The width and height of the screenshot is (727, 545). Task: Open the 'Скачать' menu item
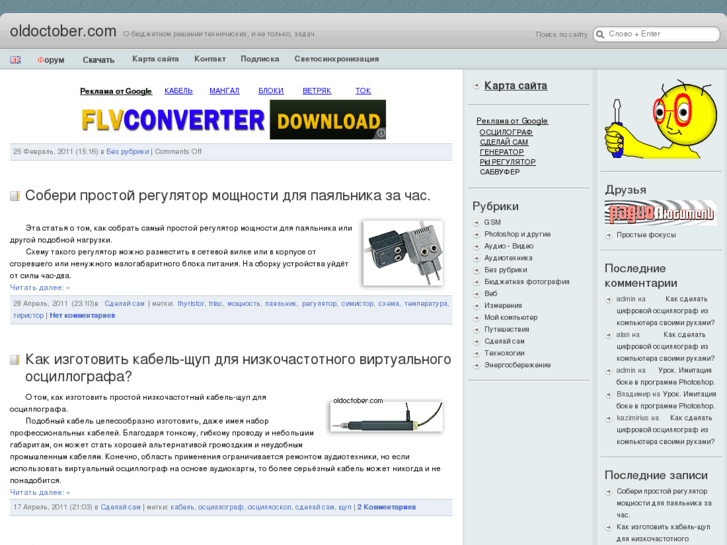(x=98, y=60)
